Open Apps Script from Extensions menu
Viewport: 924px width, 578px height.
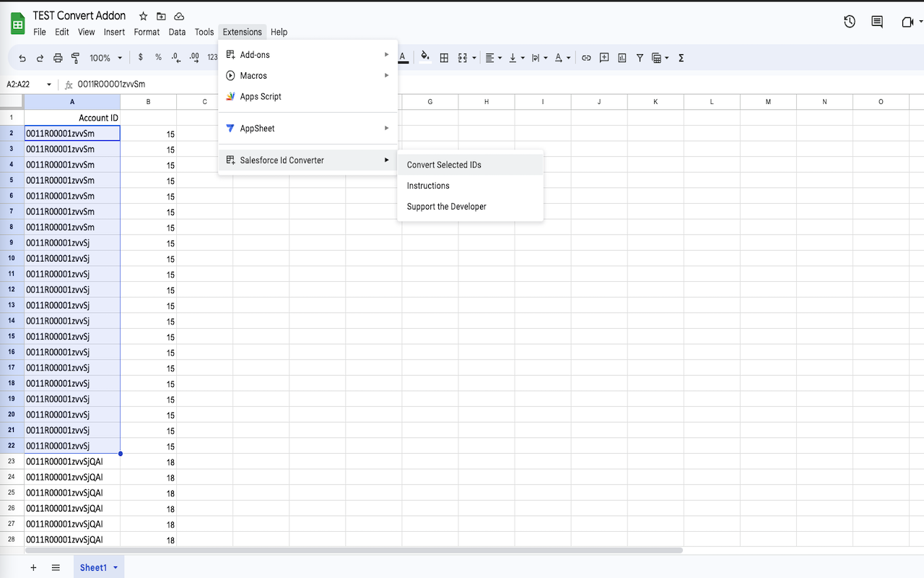308,97
